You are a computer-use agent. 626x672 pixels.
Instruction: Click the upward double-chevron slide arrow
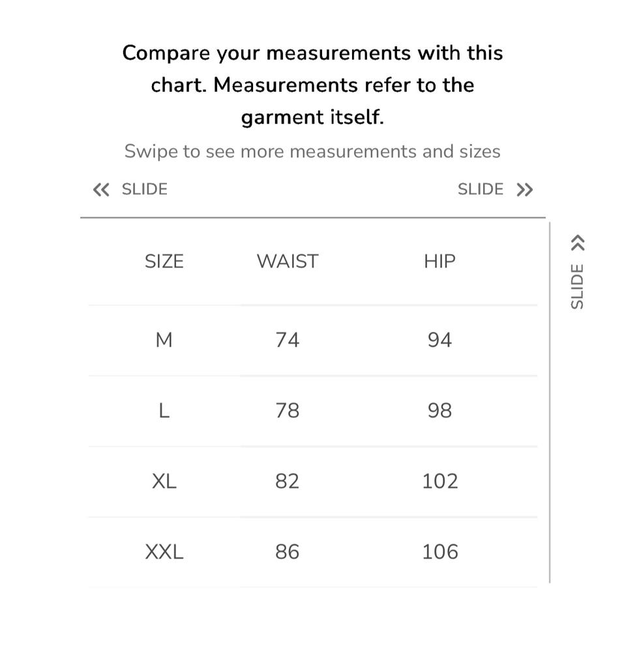point(578,242)
